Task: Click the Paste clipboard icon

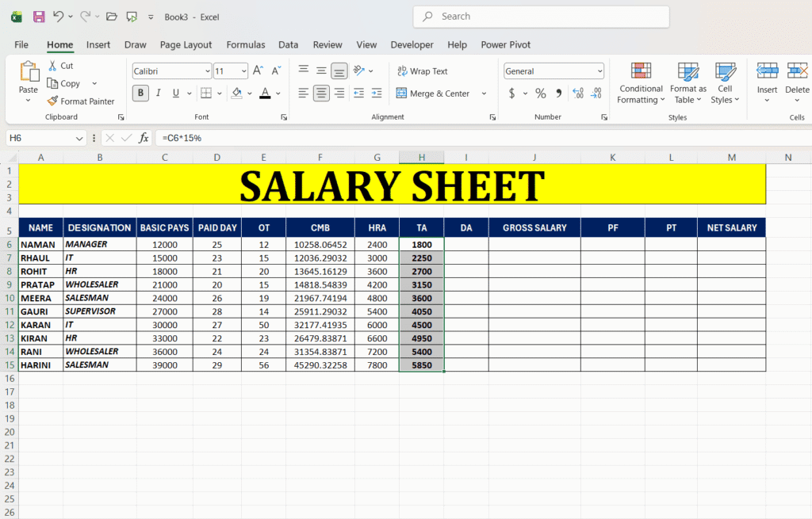Action: point(29,71)
